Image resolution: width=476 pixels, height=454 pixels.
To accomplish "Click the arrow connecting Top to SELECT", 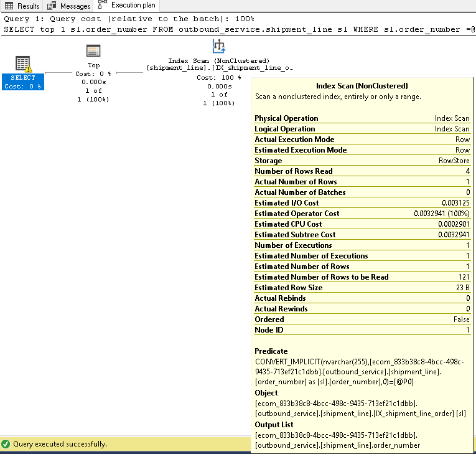I will [x=58, y=73].
